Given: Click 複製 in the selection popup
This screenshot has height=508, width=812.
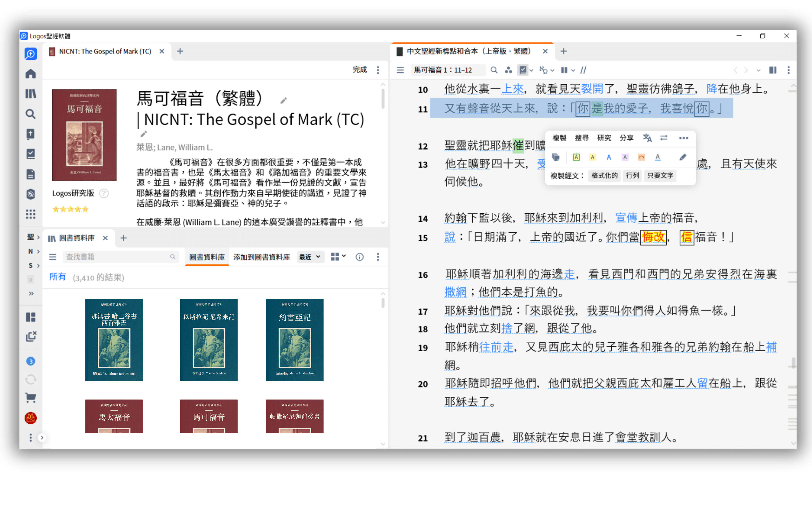Looking at the screenshot, I should 559,138.
